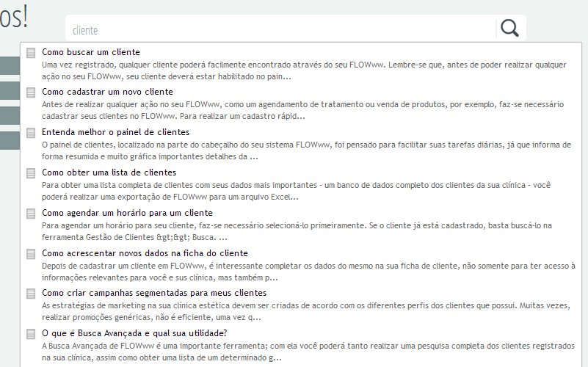Image resolution: width=588 pixels, height=367 pixels.
Task: Click document icon beside 'O que é Busca Avançada'
Action: point(31,334)
